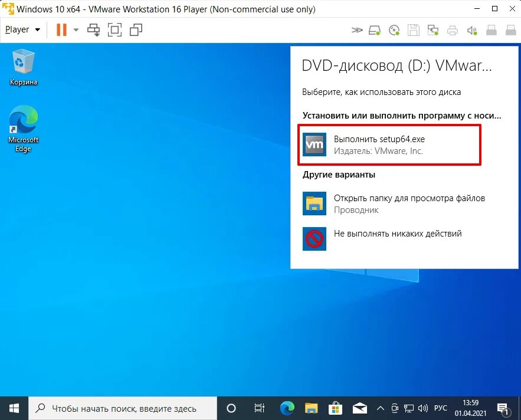Image resolution: width=521 pixels, height=420 pixels.
Task: Open Microsoft Store from the taskbar
Action: click(x=335, y=408)
